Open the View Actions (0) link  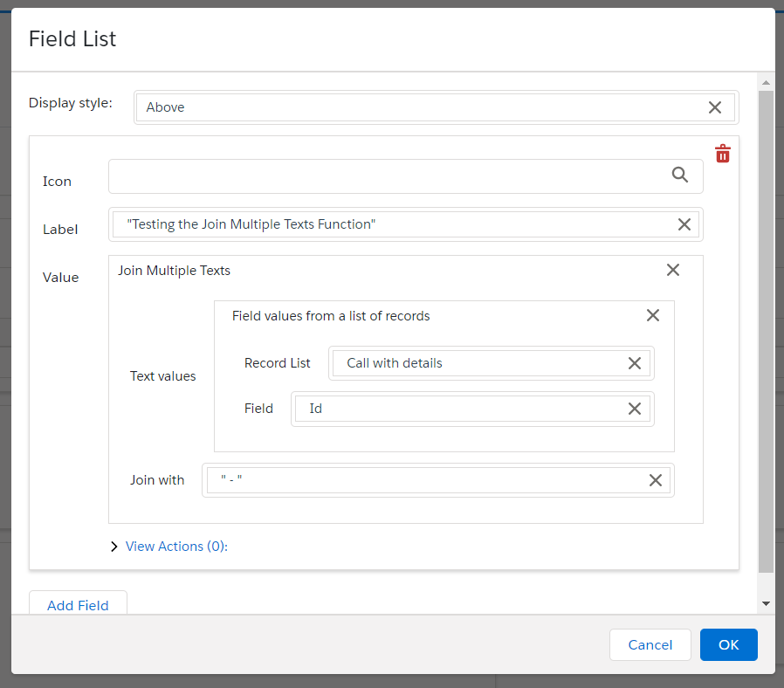pos(175,547)
